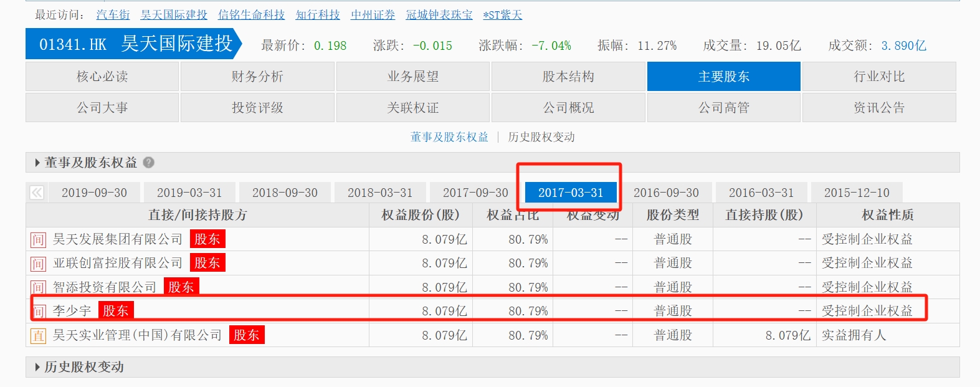Select the 2019-03-31 date tab
This screenshot has height=387, width=980.
tap(189, 193)
